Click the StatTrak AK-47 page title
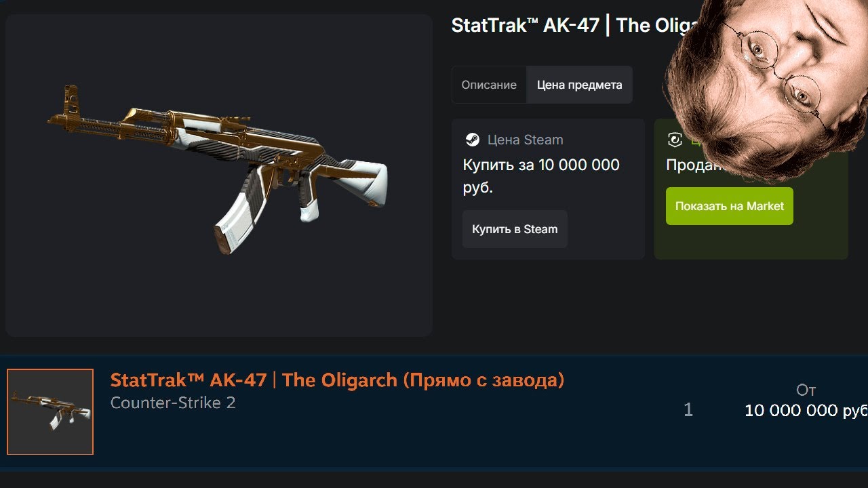 (575, 26)
